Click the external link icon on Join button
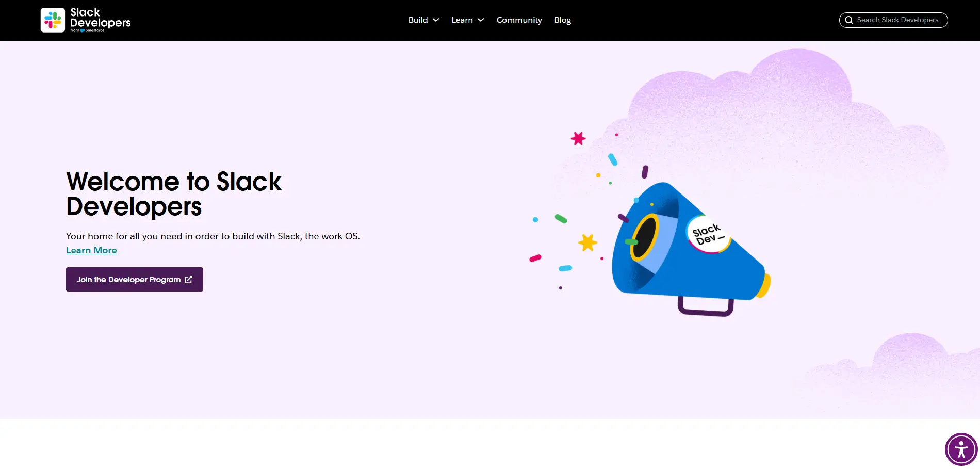Image resolution: width=980 pixels, height=469 pixels. 188,279
